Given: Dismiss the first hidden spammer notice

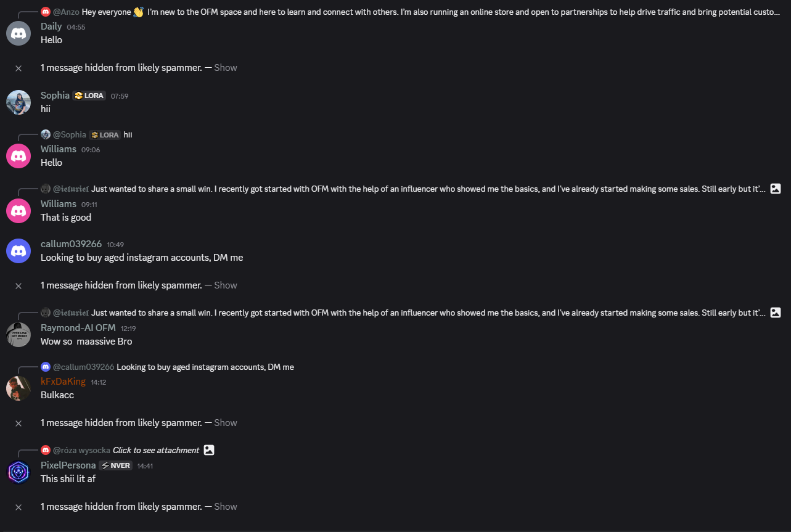Looking at the screenshot, I should 18,68.
